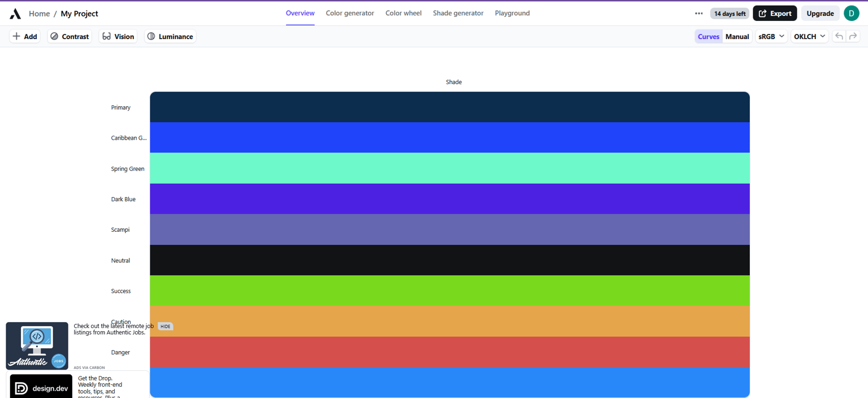Open the Shade generator tab
868x398 pixels.
coord(458,13)
